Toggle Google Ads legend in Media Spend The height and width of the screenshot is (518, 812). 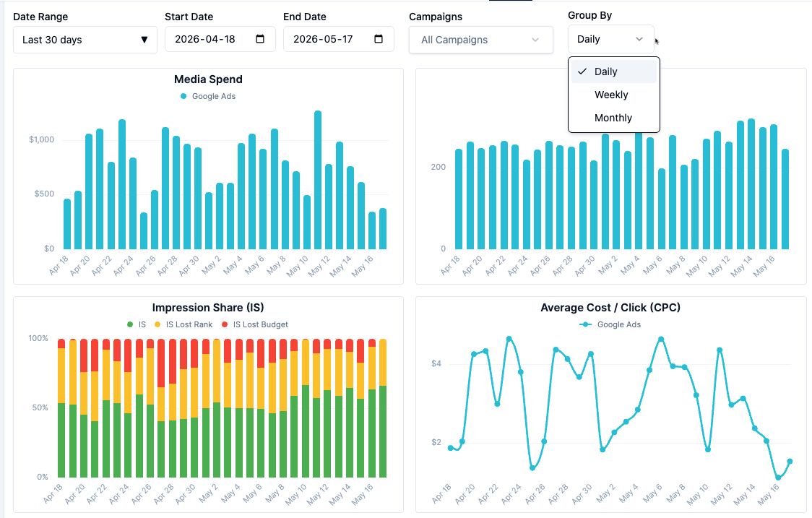pyautogui.click(x=208, y=96)
